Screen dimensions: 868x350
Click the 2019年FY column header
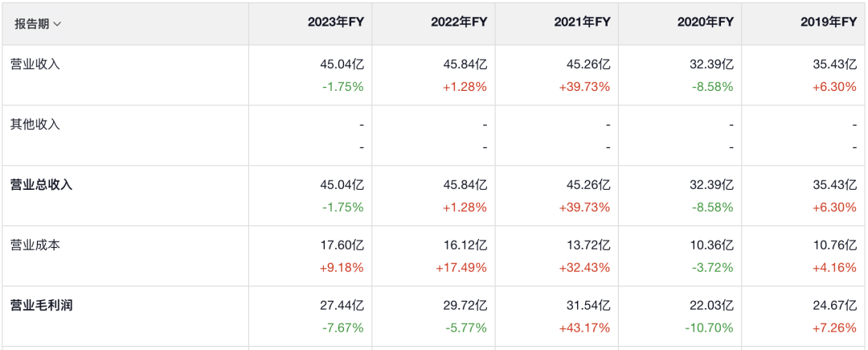tap(829, 23)
